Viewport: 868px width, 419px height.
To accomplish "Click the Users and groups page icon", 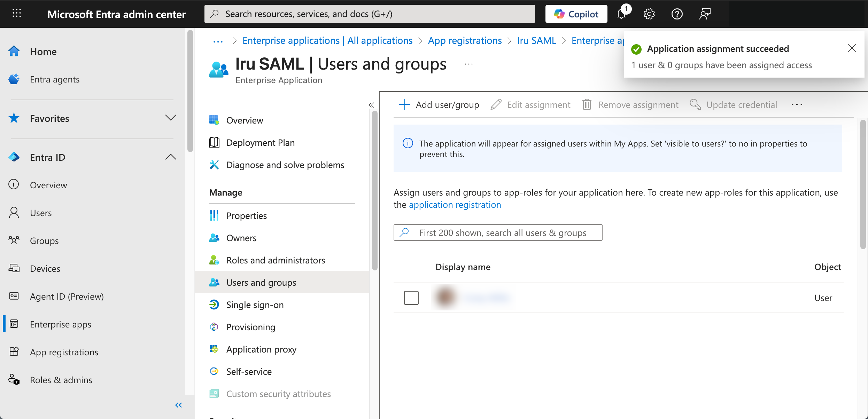I will pos(218,69).
